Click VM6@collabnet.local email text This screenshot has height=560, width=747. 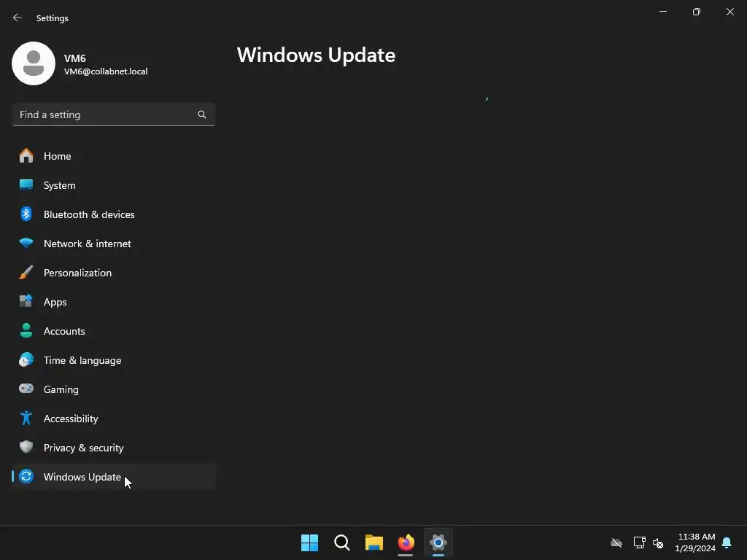click(106, 71)
